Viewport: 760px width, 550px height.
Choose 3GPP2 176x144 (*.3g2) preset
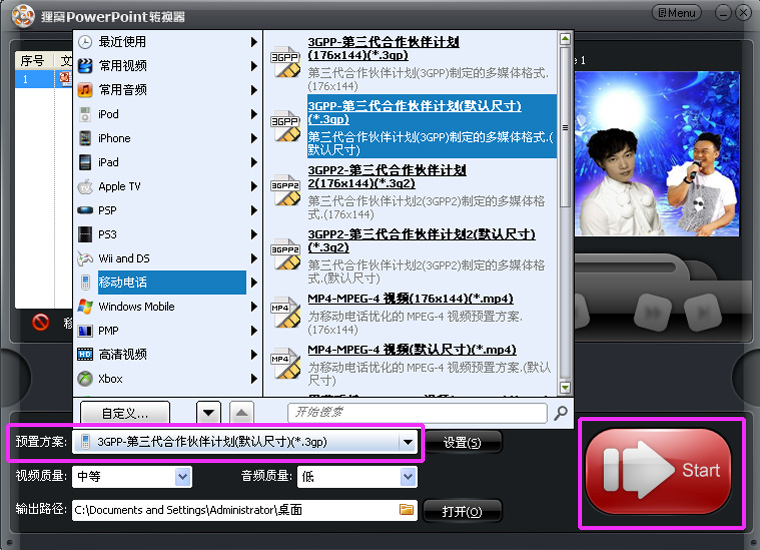[412, 191]
